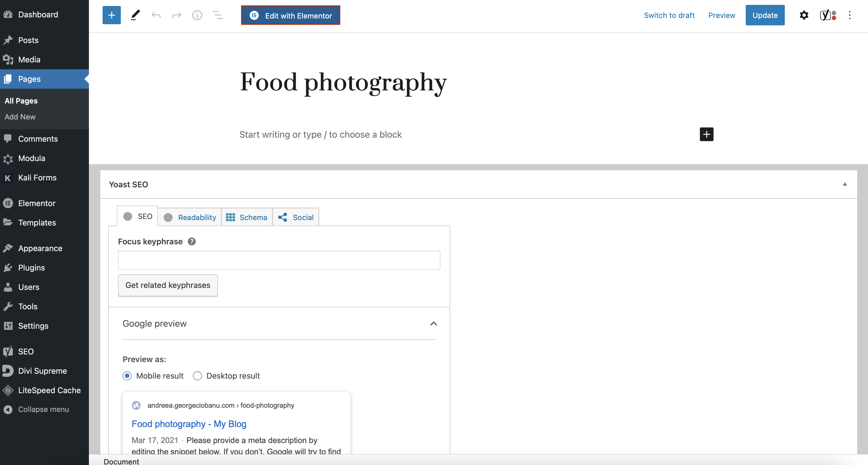868x465 pixels.
Task: Select the pencil Tools icon
Action: (x=135, y=15)
